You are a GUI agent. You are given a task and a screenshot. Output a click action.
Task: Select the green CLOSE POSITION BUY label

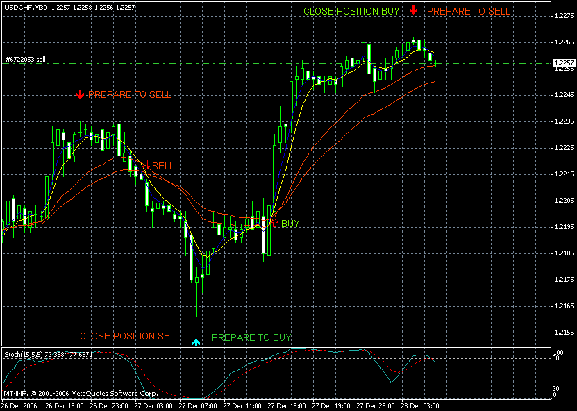(351, 11)
